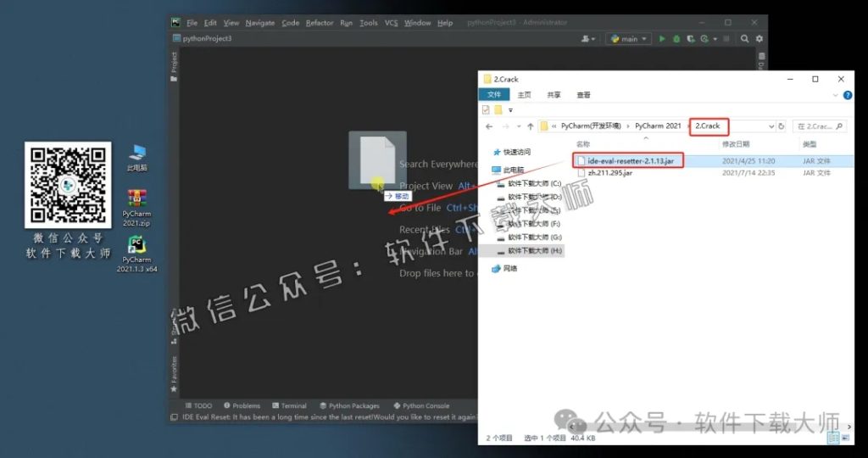Open Explorer help question mark icon

tap(848, 95)
